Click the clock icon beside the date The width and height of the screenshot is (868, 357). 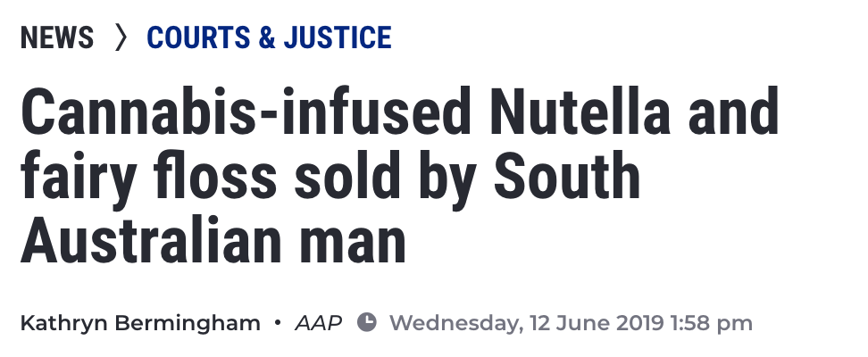point(366,322)
